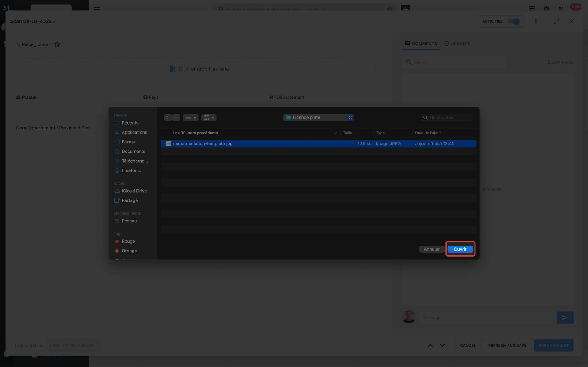Open the three-dot more options menu
This screenshot has height=367, width=588.
point(536,21)
